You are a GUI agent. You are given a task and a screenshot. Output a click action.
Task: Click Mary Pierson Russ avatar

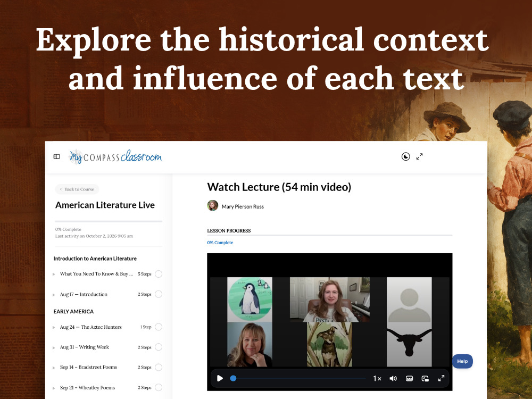pyautogui.click(x=213, y=205)
